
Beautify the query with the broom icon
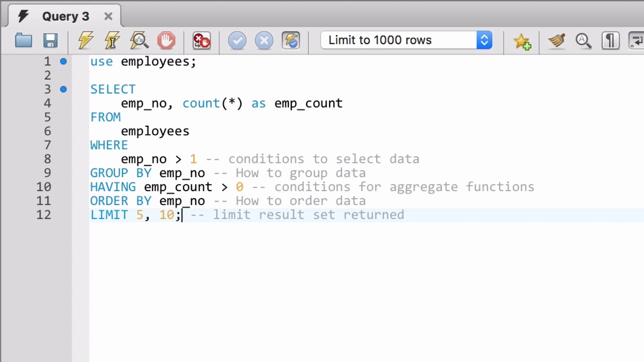click(556, 40)
